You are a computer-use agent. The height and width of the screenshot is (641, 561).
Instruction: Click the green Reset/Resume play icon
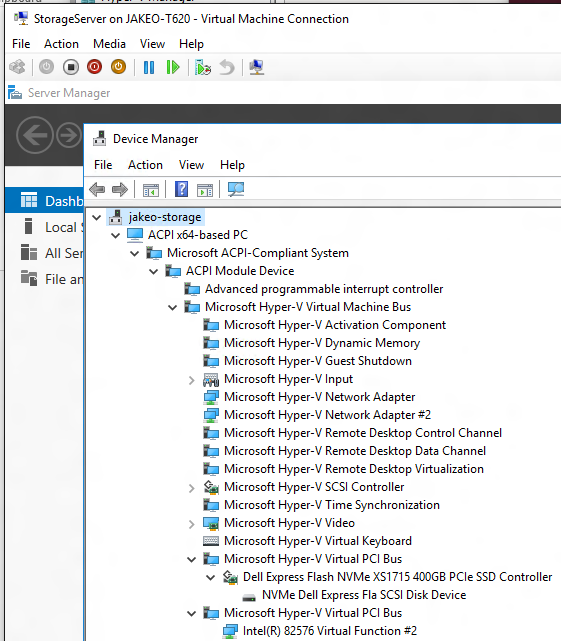click(173, 67)
